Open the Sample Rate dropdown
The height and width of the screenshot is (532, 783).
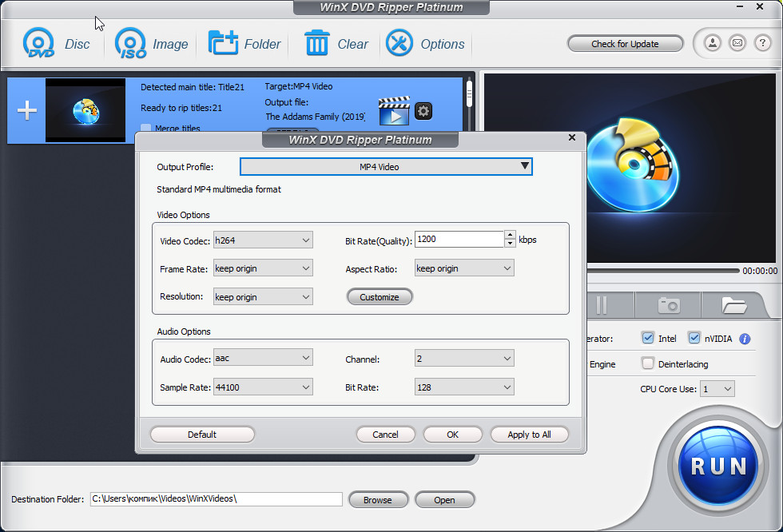coord(263,387)
